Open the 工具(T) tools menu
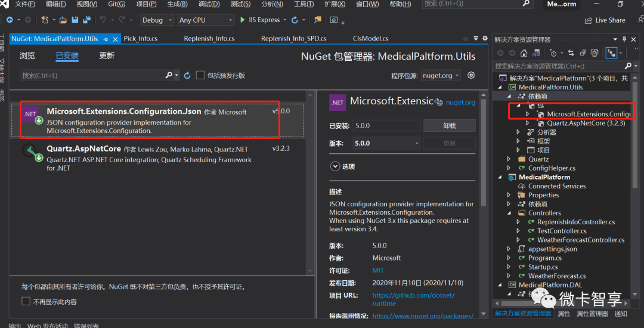The image size is (644, 328). tap(304, 4)
